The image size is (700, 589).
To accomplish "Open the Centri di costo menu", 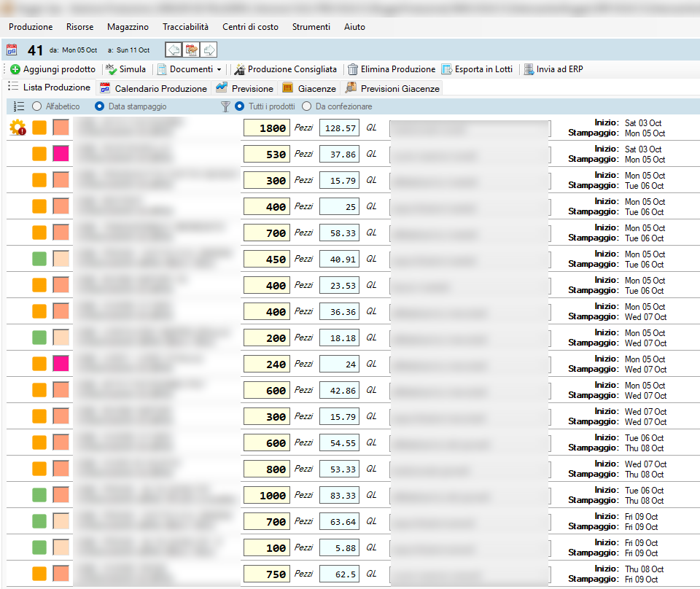I will [x=250, y=27].
